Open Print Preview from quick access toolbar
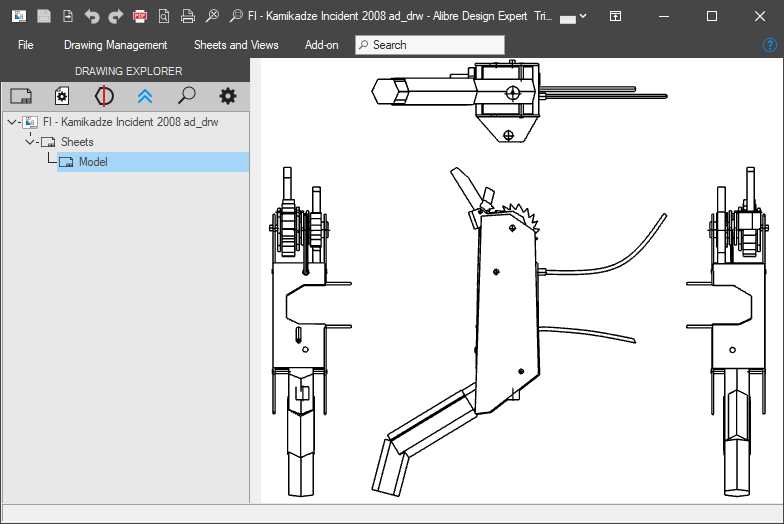The width and height of the screenshot is (784, 524). click(x=164, y=16)
